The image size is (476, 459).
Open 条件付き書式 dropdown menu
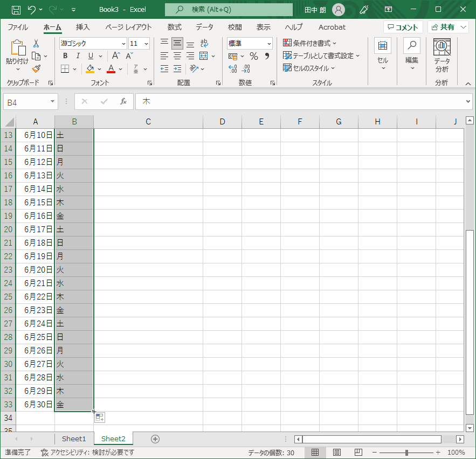click(309, 43)
